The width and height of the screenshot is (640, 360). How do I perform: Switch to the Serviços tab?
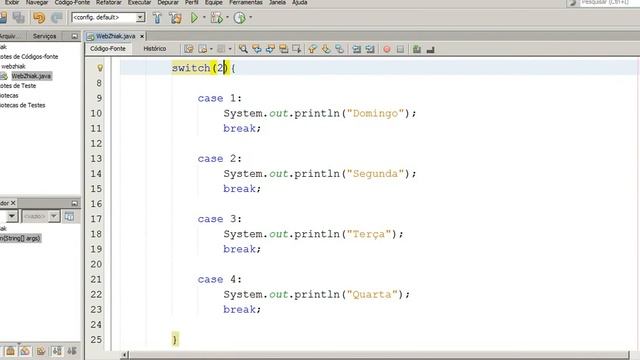pos(44,36)
